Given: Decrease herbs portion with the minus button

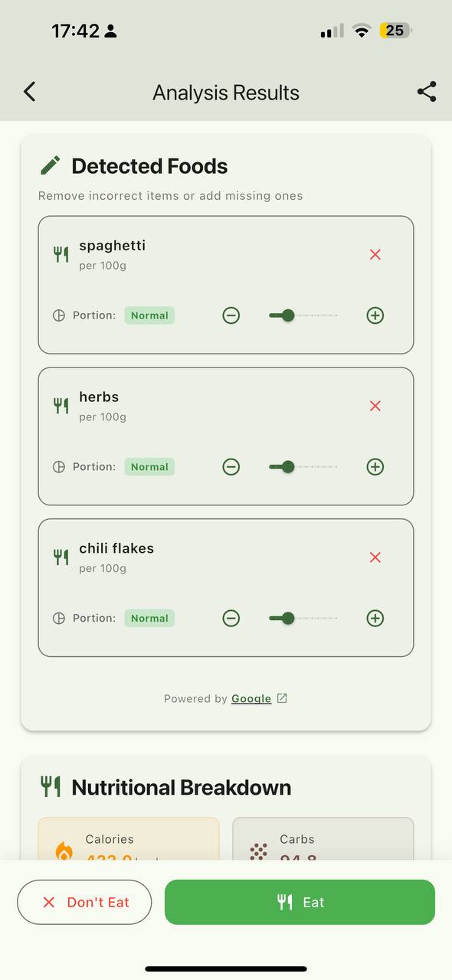Looking at the screenshot, I should [x=231, y=466].
